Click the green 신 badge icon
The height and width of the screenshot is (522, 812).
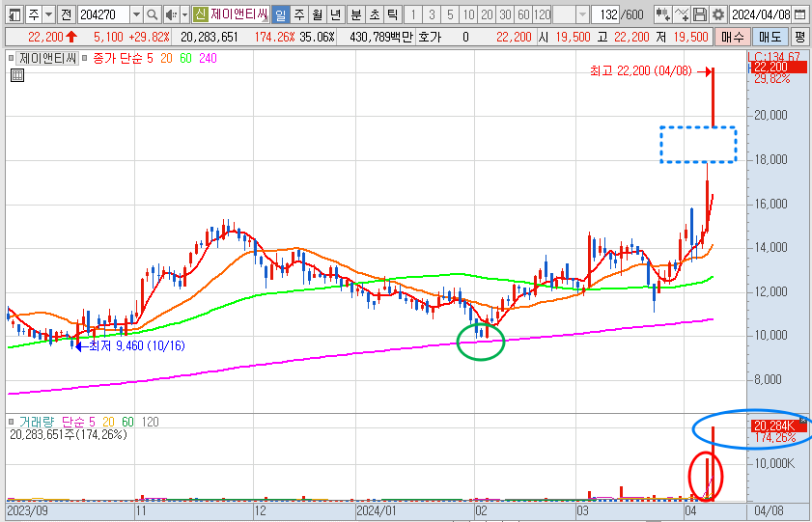click(x=200, y=14)
